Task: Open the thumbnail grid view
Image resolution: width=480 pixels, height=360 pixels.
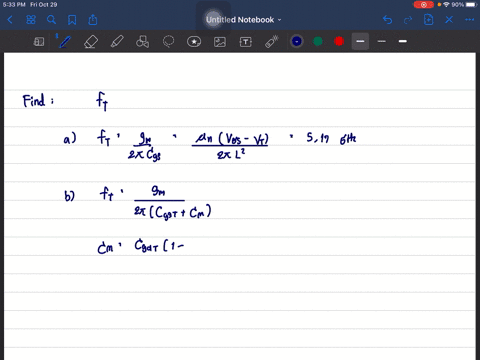Action: click(x=31, y=20)
